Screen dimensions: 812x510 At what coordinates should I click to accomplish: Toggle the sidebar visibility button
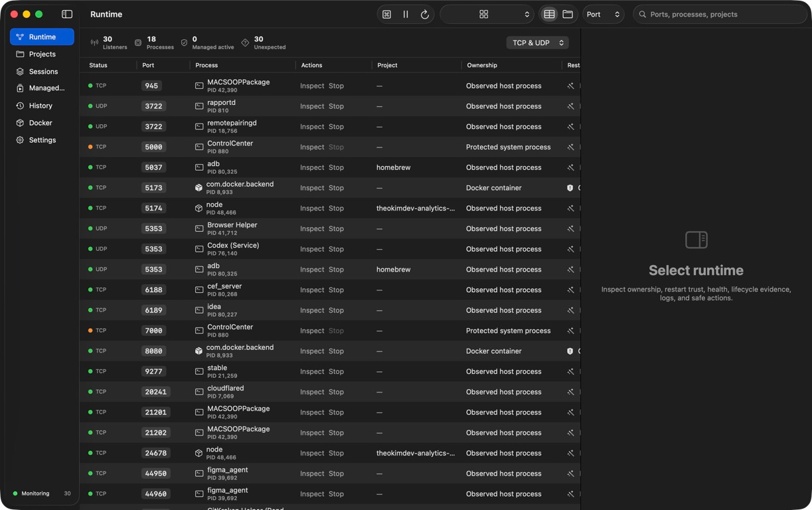[x=67, y=14]
